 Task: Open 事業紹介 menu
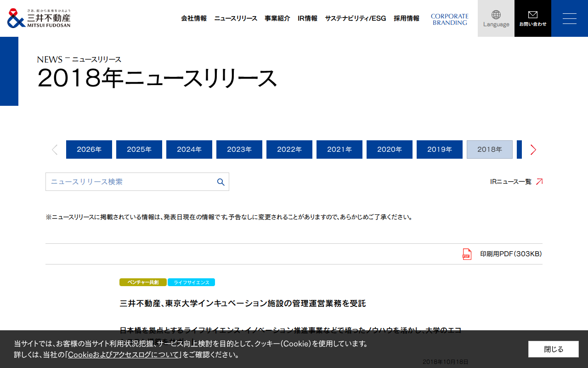pos(277,18)
